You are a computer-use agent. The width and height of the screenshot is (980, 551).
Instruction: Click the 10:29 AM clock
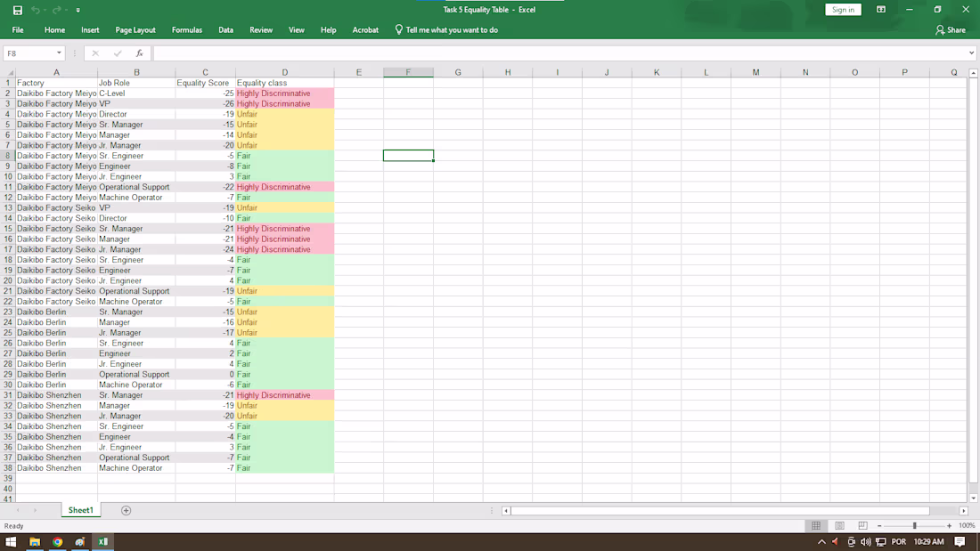click(x=928, y=541)
